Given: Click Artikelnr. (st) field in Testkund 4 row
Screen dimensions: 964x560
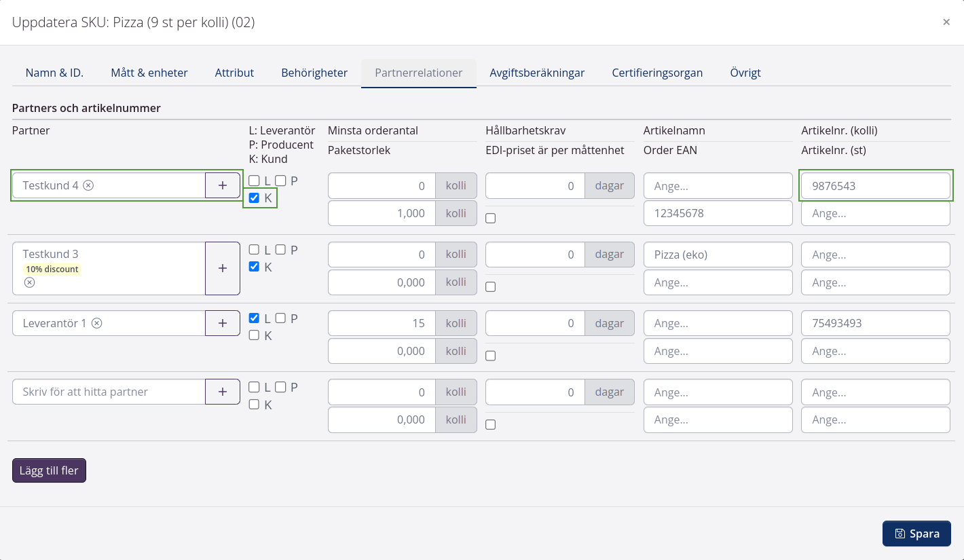Looking at the screenshot, I should click(876, 213).
